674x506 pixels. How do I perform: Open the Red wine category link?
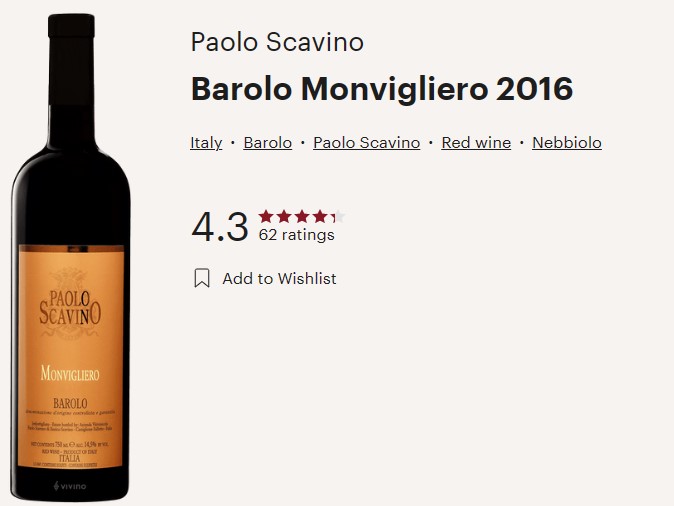pos(476,143)
